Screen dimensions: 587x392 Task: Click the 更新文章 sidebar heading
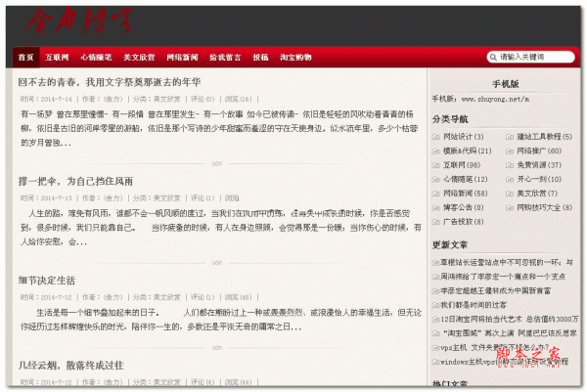[450, 245]
